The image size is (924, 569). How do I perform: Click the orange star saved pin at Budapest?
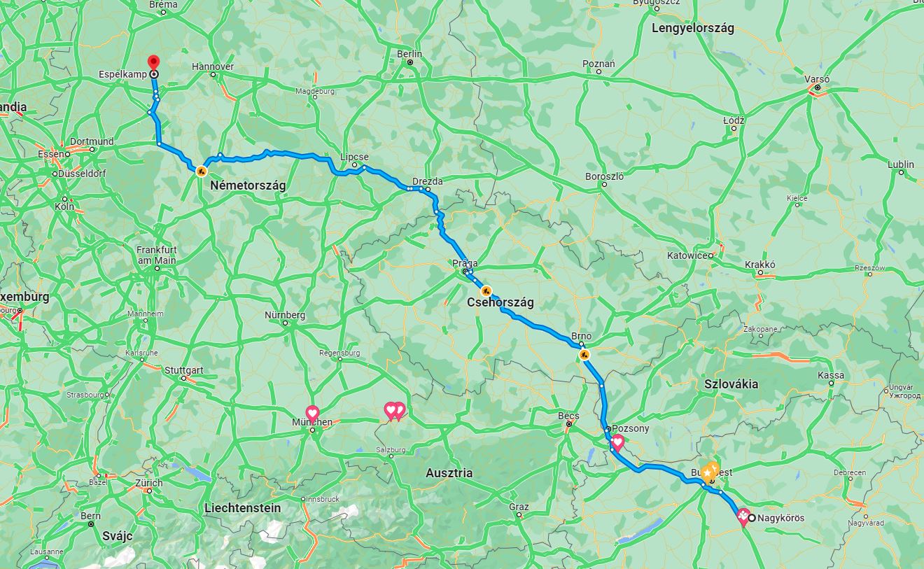pyautogui.click(x=710, y=470)
